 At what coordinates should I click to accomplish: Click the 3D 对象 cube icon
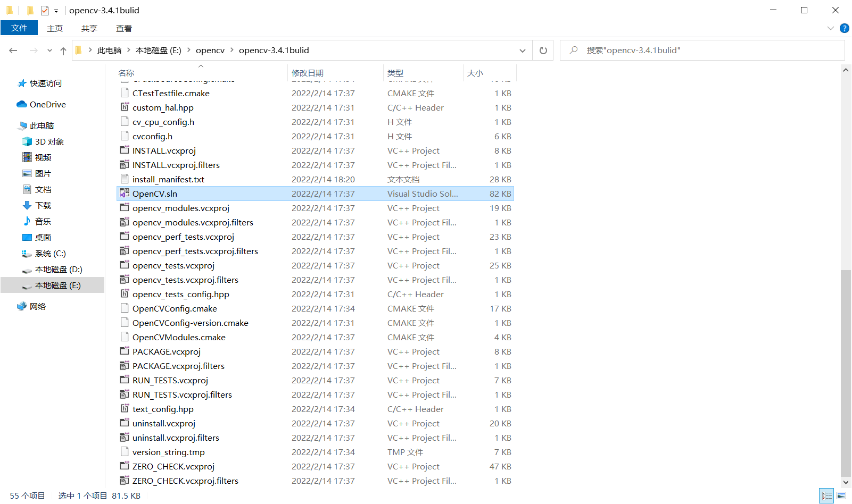pos(27,141)
